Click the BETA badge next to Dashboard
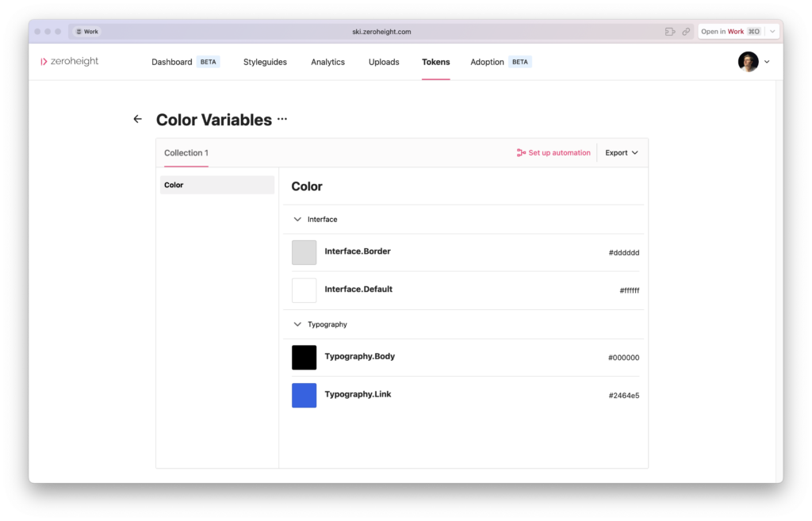Screen dimensions: 812x521 pos(209,62)
